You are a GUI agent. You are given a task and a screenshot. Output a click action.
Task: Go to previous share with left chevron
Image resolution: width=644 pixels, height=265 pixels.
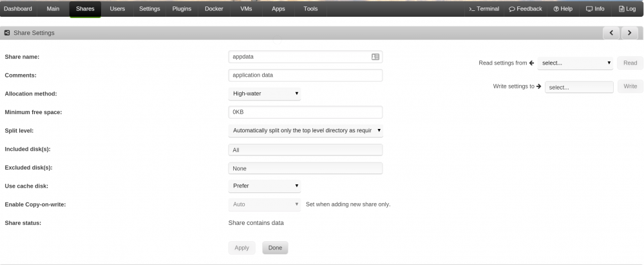coord(611,33)
